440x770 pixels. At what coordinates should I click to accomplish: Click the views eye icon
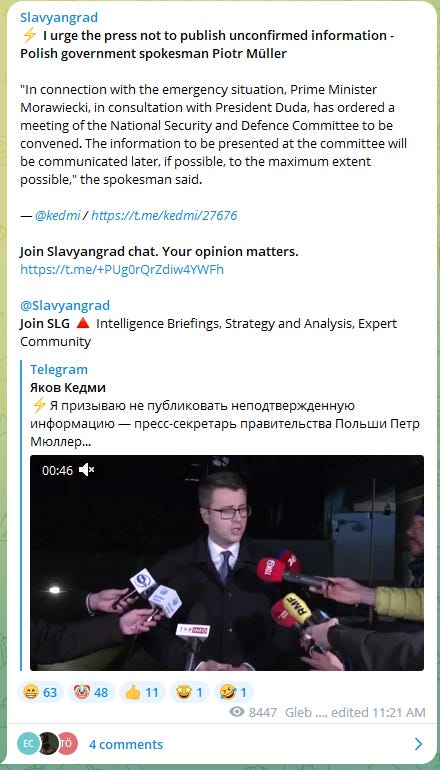coord(237,712)
